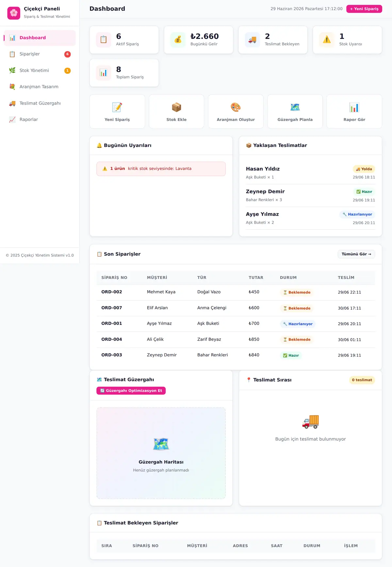Open Stok Yönetimi from the sidebar
The width and height of the screenshot is (392, 567).
(x=40, y=71)
